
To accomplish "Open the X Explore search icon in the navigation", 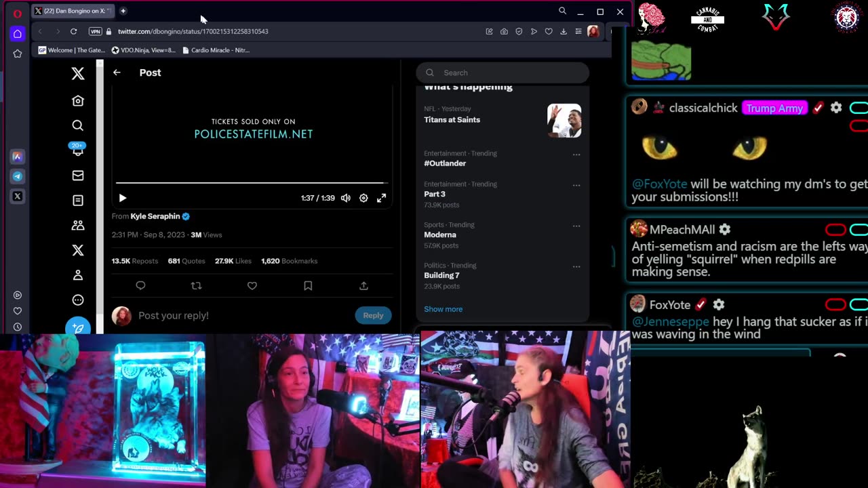I will pos(78,125).
